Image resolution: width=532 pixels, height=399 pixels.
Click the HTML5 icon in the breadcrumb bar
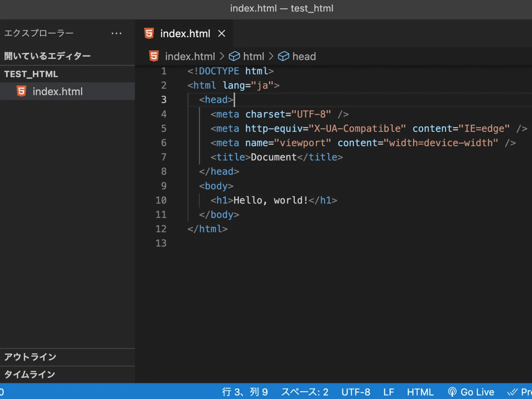point(154,56)
